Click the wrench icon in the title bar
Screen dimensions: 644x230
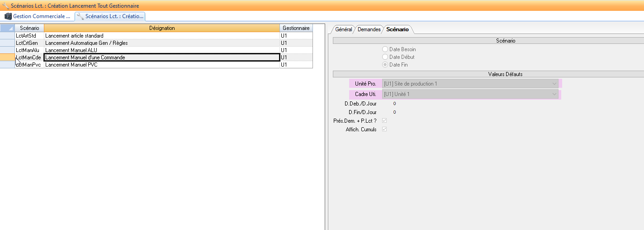click(x=5, y=6)
